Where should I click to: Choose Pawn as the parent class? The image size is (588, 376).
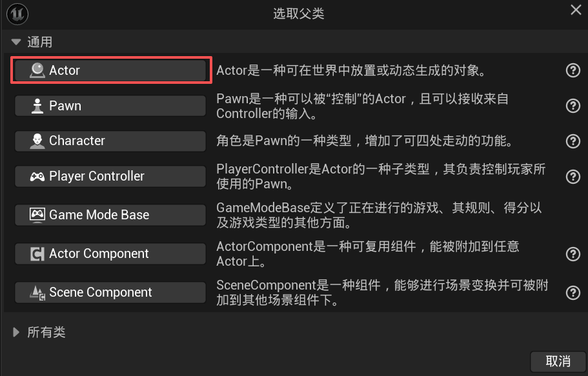pos(110,106)
